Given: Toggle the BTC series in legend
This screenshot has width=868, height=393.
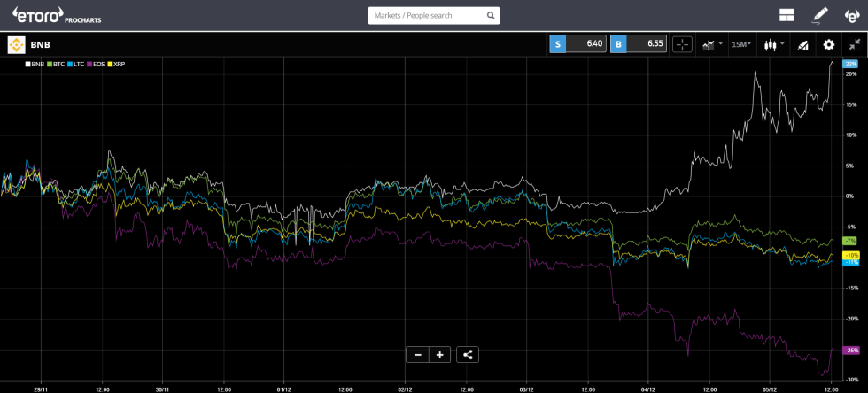Looking at the screenshot, I should 56,65.
